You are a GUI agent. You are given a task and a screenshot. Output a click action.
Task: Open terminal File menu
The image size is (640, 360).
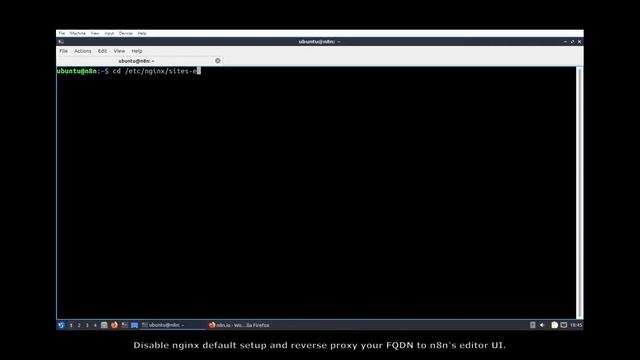(x=63, y=51)
